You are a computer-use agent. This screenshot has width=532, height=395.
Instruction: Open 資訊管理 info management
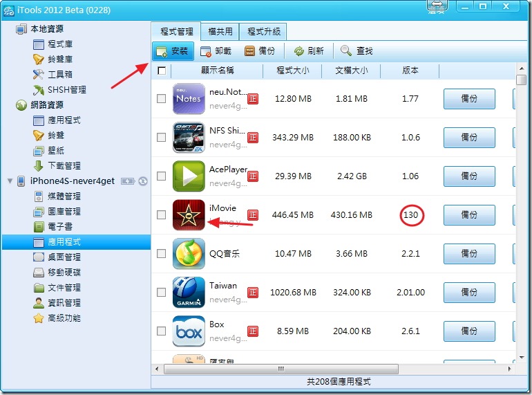(x=57, y=302)
